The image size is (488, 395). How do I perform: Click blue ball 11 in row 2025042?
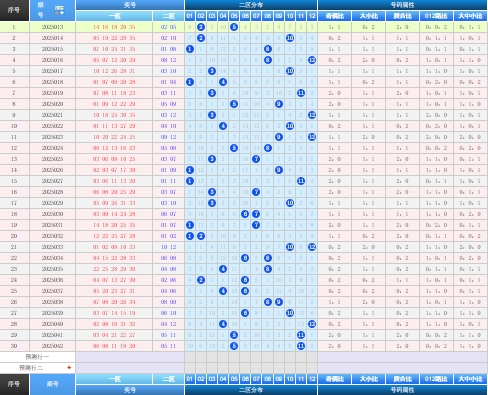point(301,346)
